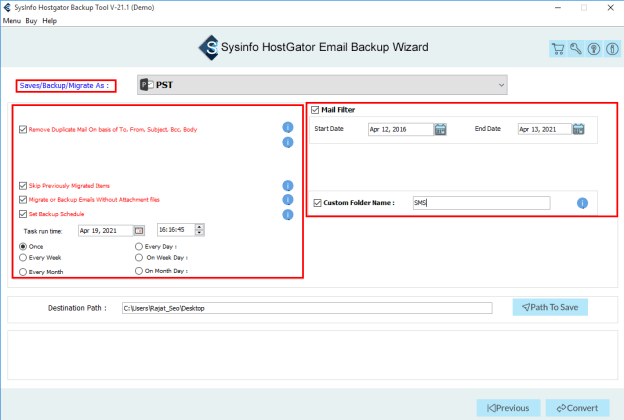This screenshot has height=420, width=624.
Task: Open the PST save format dropdown
Action: click(x=322, y=85)
